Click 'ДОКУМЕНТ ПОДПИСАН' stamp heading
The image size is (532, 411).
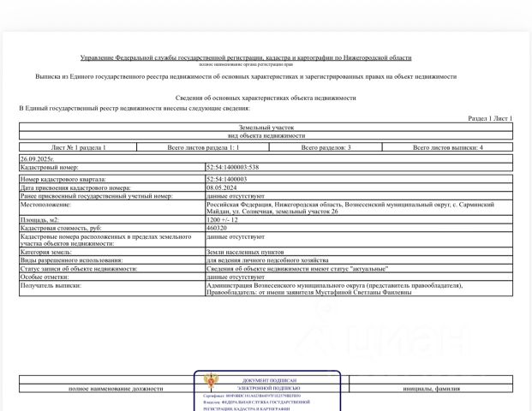(x=269, y=380)
